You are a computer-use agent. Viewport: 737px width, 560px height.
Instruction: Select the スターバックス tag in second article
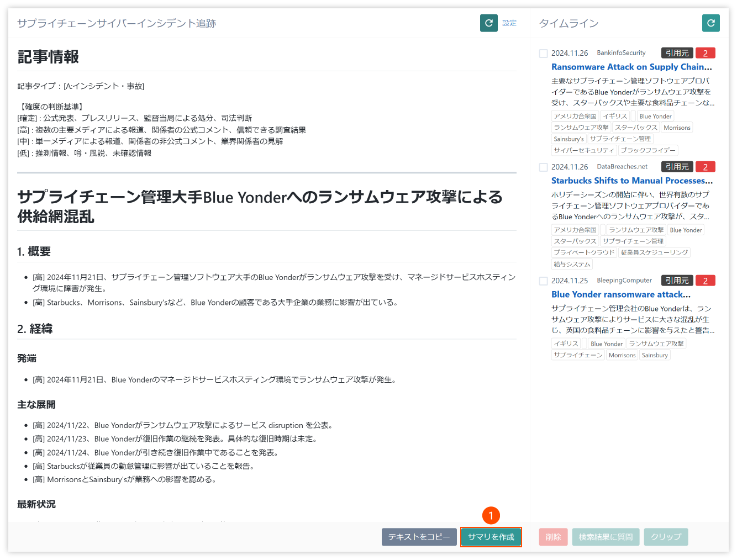[575, 241]
